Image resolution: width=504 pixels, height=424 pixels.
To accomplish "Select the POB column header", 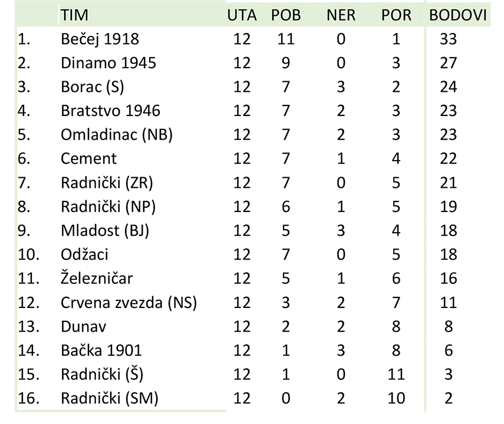I will pyautogui.click(x=286, y=15).
